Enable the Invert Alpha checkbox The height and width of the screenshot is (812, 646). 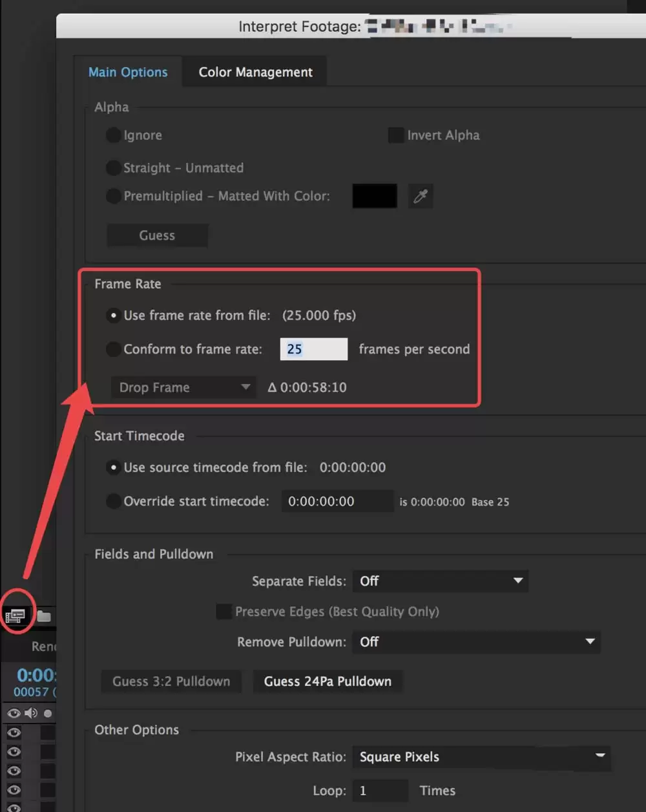(395, 135)
